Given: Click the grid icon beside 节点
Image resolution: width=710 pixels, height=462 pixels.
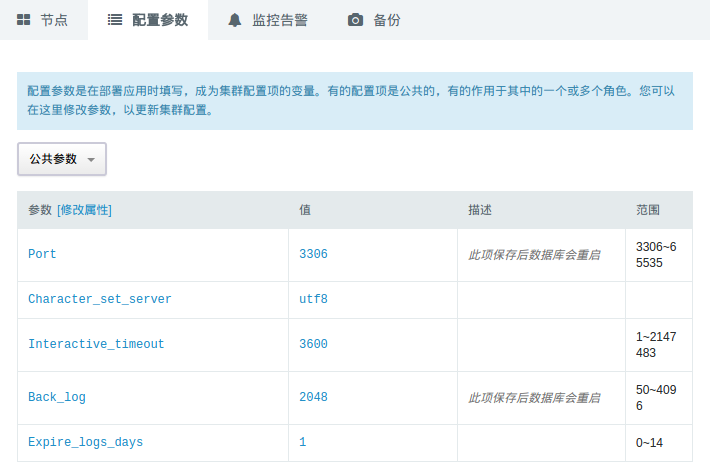Looking at the screenshot, I should click(x=24, y=20).
